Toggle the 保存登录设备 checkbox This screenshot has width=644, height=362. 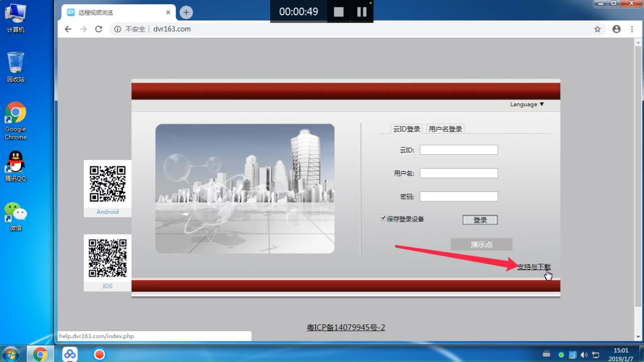[383, 218]
